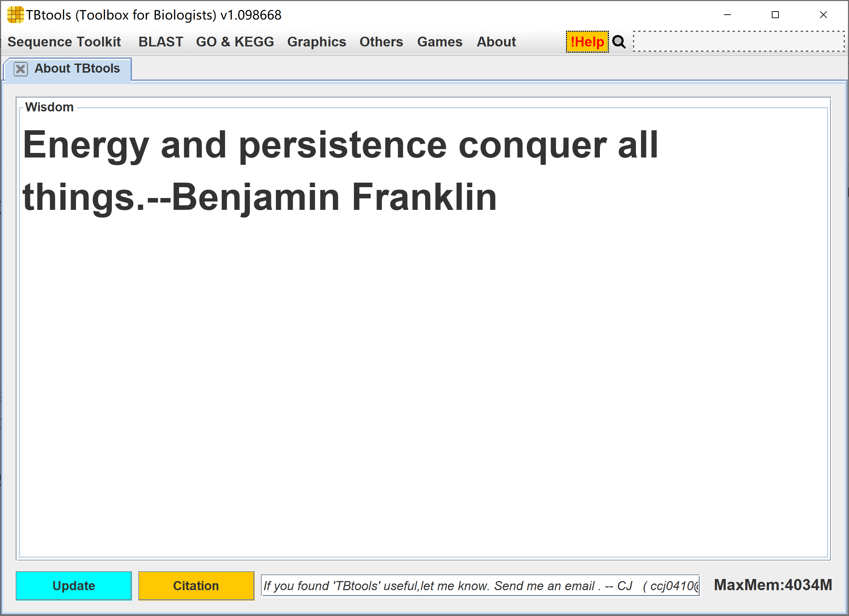849x616 pixels.
Task: Click the dashed search input box
Action: point(738,42)
